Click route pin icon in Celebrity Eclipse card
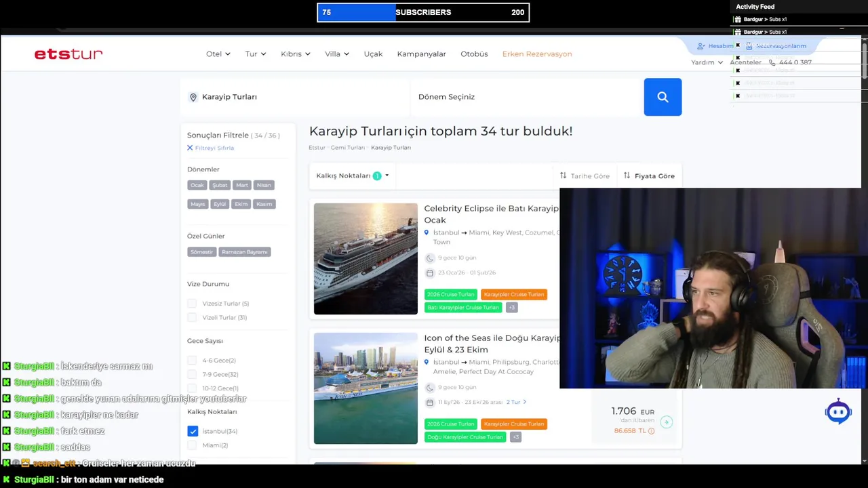 tap(427, 233)
